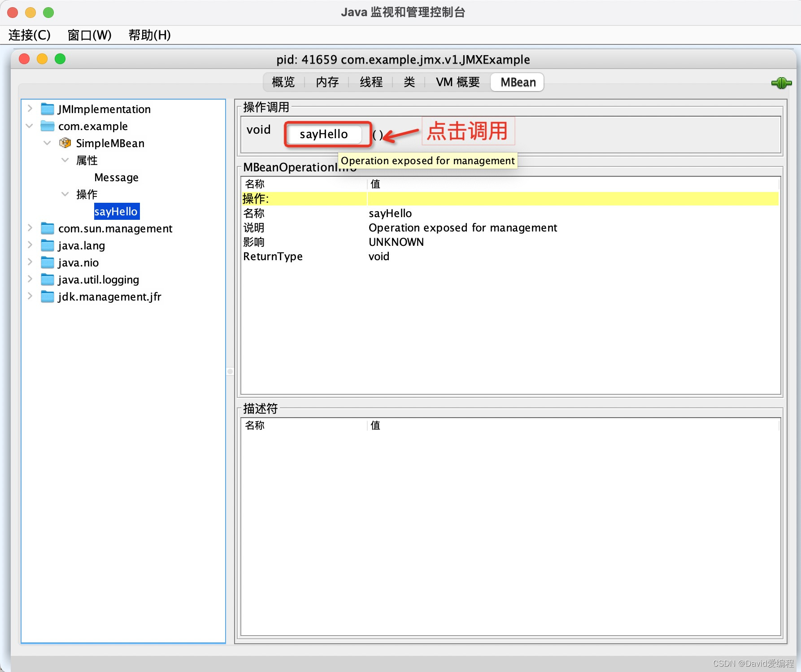This screenshot has height=672, width=801.
Task: Click the com.example folder icon
Action: click(48, 126)
